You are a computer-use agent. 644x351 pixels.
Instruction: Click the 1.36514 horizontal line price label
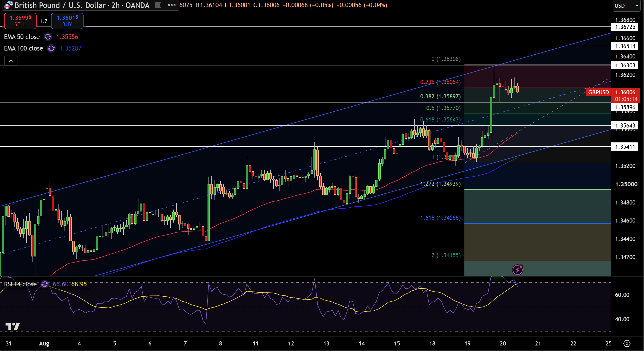625,46
